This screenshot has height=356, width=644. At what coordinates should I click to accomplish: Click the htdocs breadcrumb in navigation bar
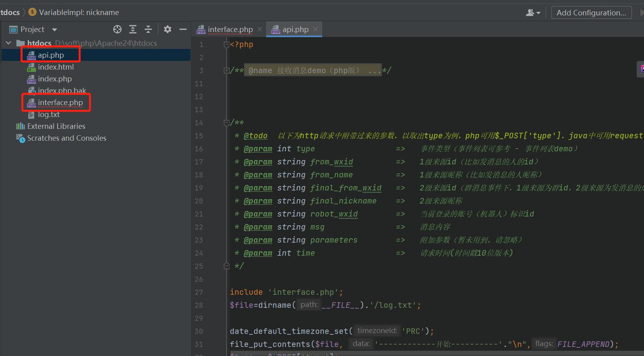[10, 12]
